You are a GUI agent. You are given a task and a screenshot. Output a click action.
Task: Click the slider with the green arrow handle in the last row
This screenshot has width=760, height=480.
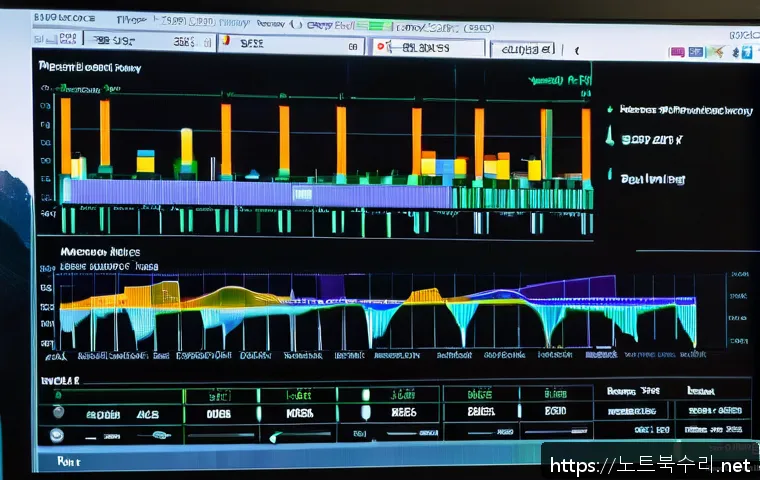point(301,436)
